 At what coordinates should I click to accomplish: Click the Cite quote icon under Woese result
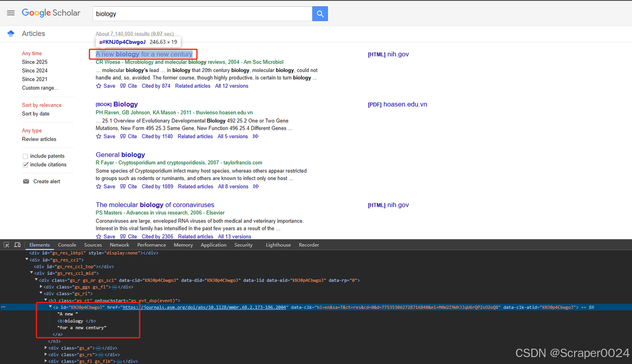(x=123, y=86)
